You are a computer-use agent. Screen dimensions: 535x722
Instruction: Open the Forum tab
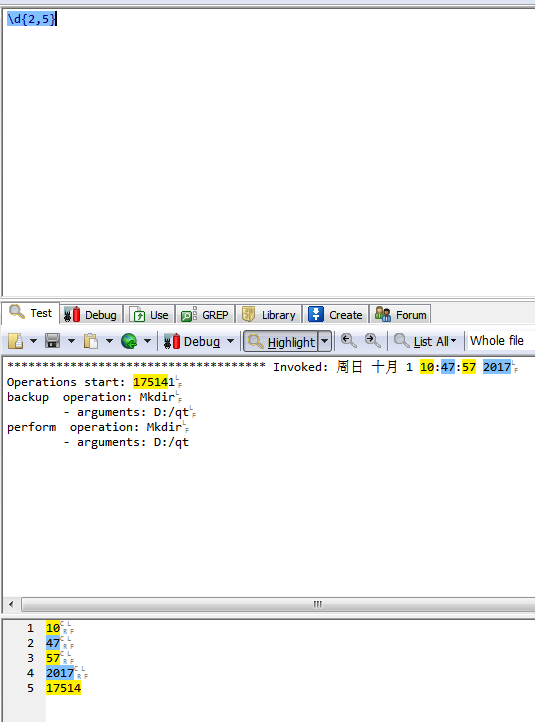[401, 315]
